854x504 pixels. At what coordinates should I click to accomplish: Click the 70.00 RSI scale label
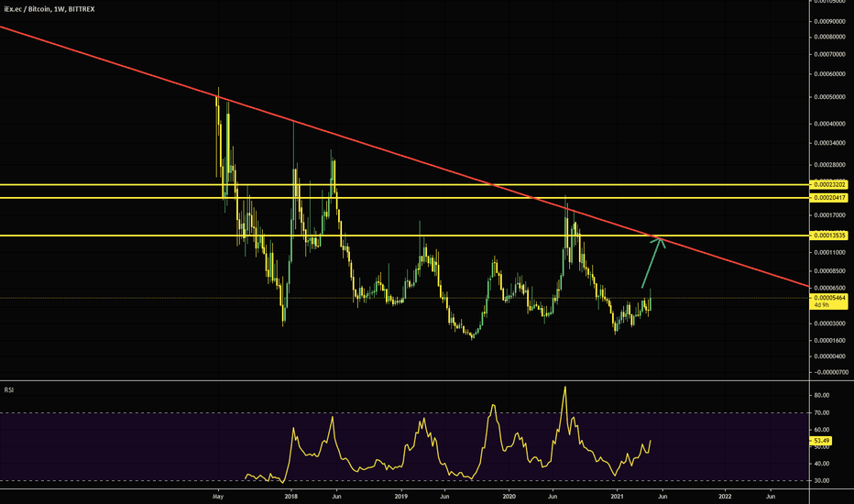(x=822, y=413)
